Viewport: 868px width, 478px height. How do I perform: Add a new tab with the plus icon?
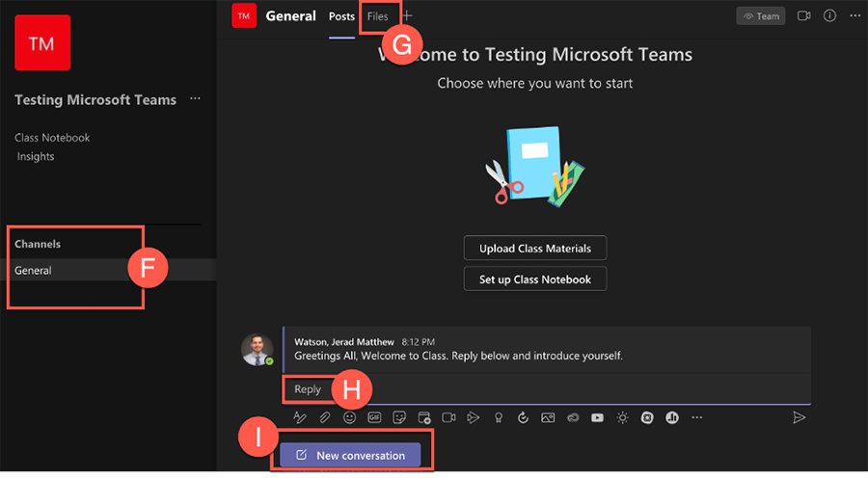pos(407,16)
